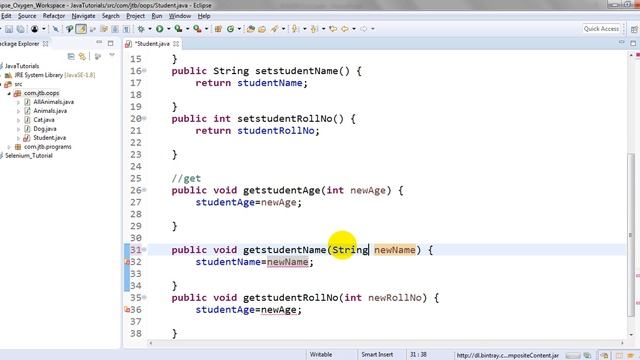Collapse the com.jtb.oops package

[9, 93]
